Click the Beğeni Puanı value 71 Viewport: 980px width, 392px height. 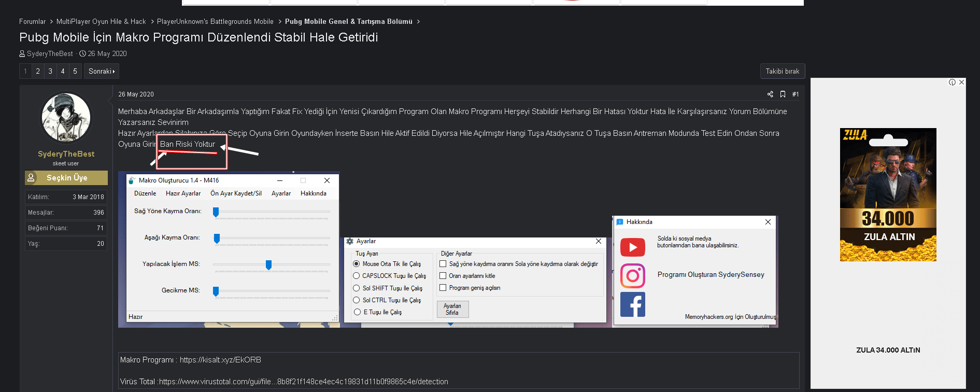point(100,228)
